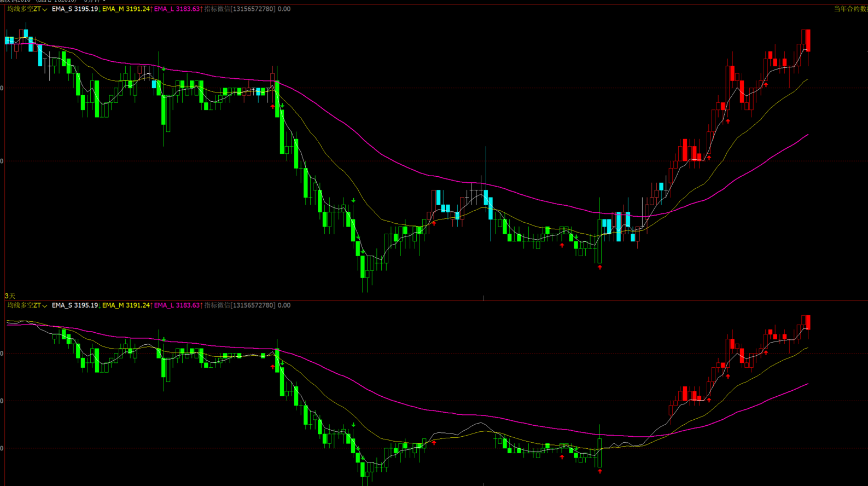Open the 均线多空ZT indicator dropdown in upper chart
This screenshot has width=868, height=486.
click(x=44, y=9)
